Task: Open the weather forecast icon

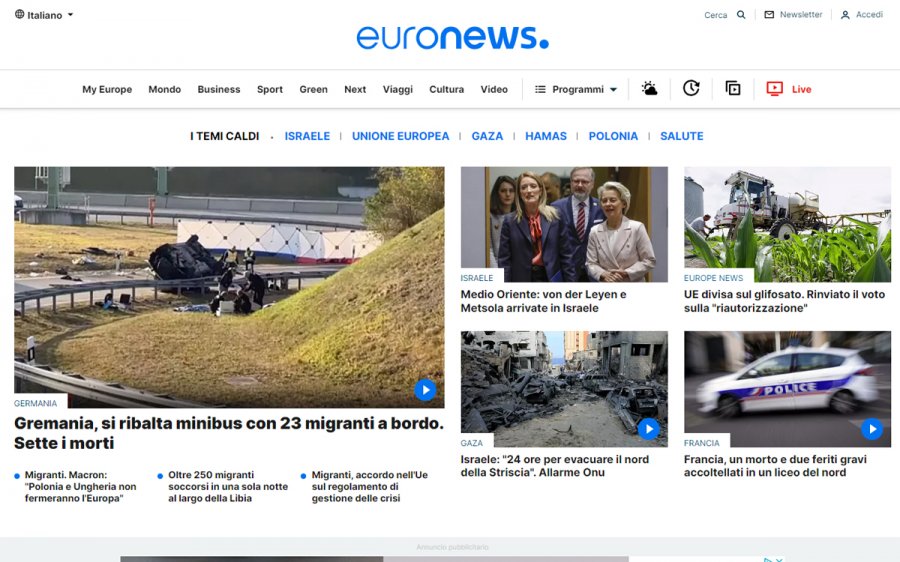Action: tap(649, 88)
